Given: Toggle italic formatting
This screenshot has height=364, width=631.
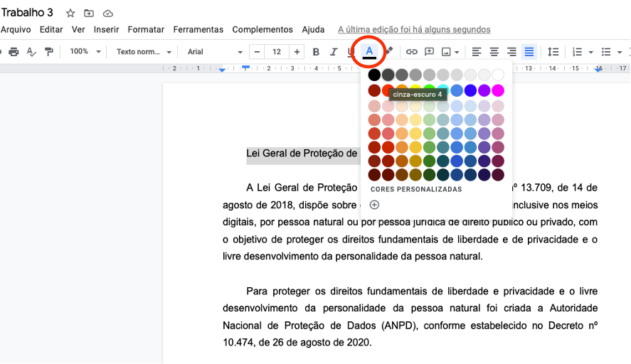Looking at the screenshot, I should click(333, 52).
